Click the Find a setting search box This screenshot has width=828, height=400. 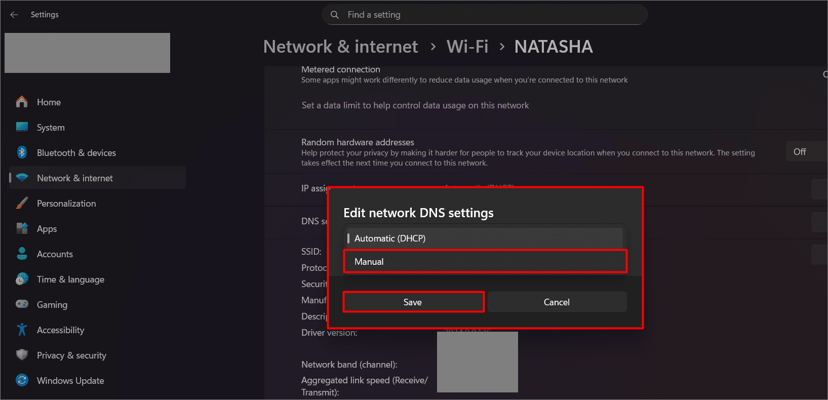pos(485,15)
